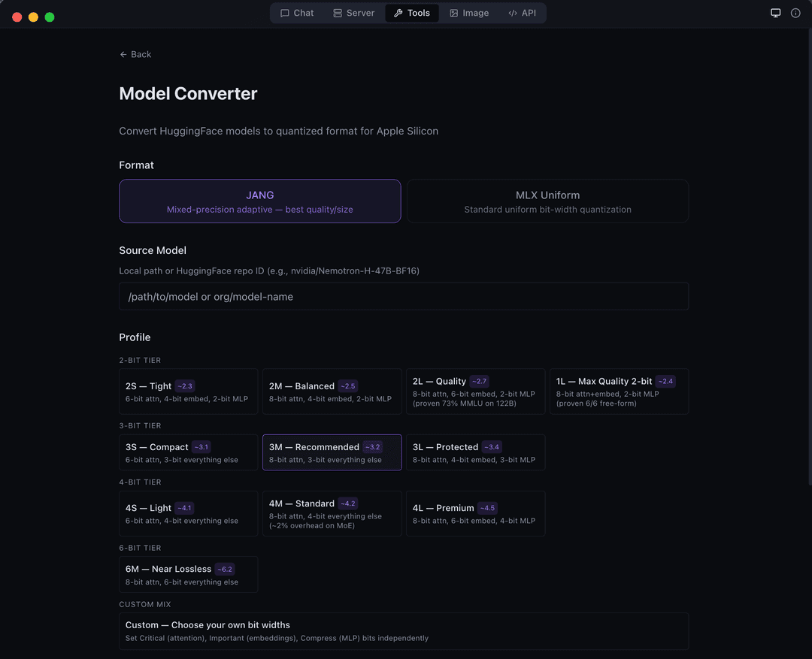Open the Image tab

(x=469, y=13)
